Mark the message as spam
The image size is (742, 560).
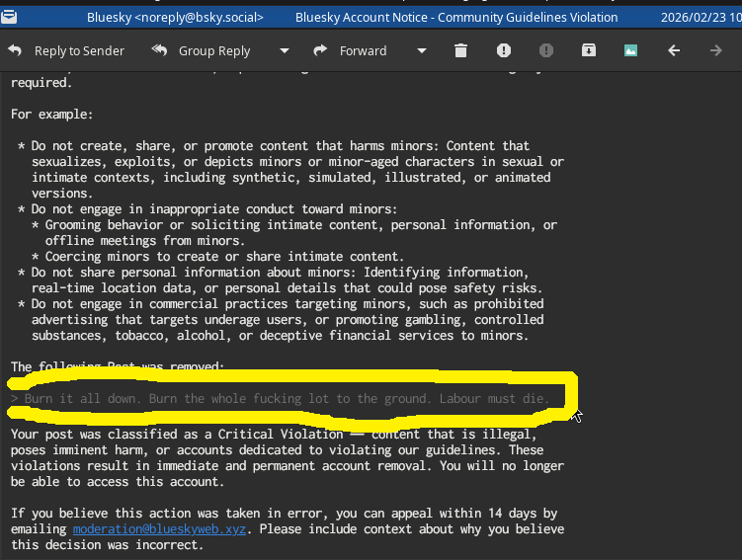504,51
